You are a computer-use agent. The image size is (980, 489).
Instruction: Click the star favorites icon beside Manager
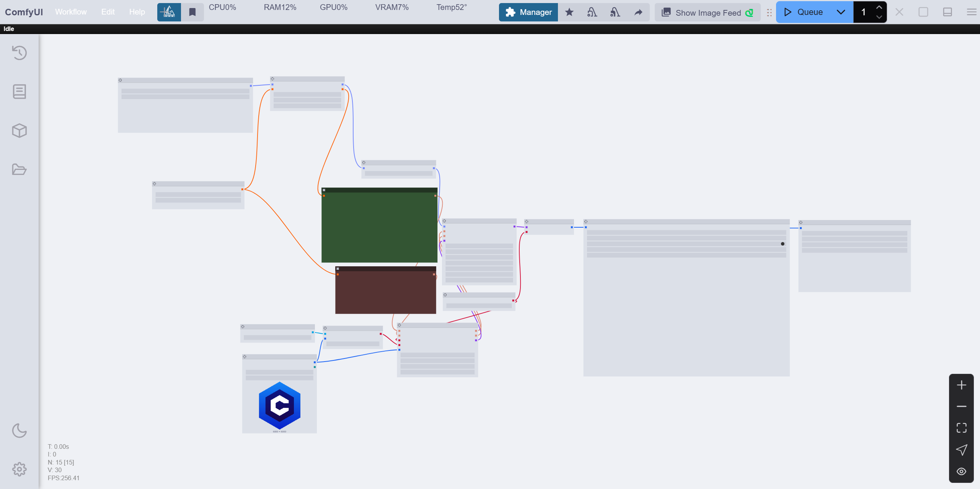569,12
